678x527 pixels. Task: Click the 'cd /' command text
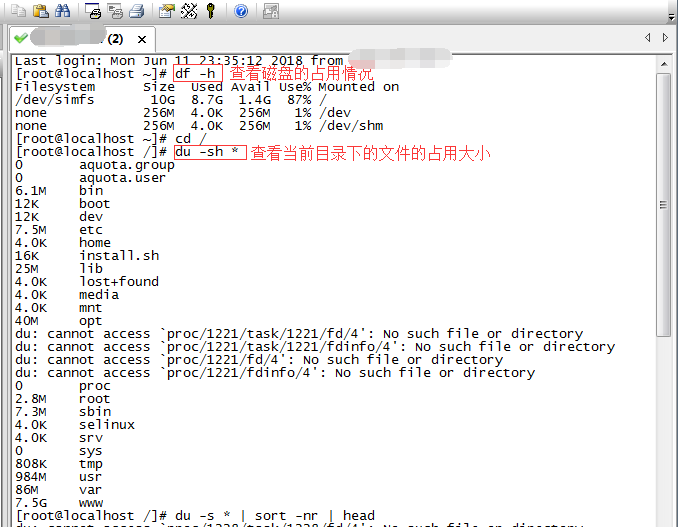coord(191,139)
